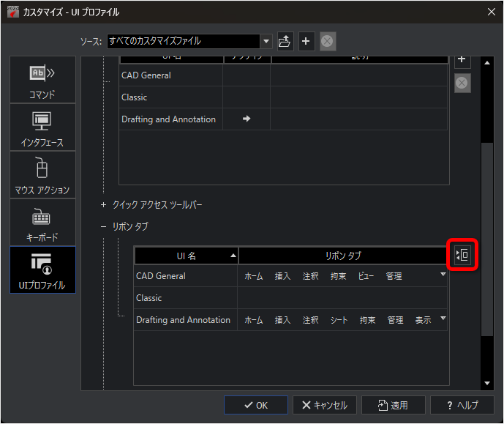Click the キャンセル button
The image size is (504, 424).
pyautogui.click(x=325, y=405)
